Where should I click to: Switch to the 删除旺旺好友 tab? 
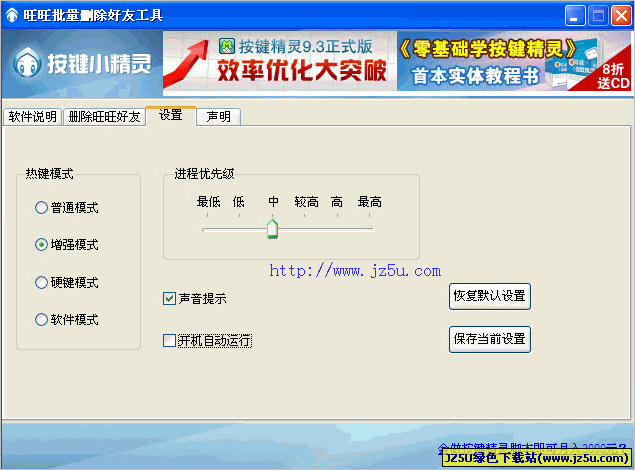coord(105,117)
